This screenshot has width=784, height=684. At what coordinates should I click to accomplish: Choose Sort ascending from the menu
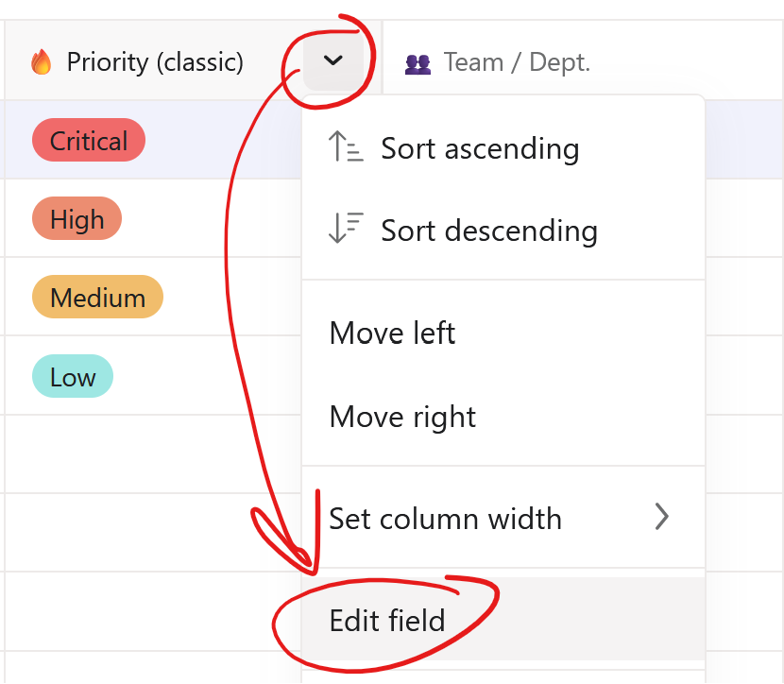pyautogui.click(x=480, y=148)
